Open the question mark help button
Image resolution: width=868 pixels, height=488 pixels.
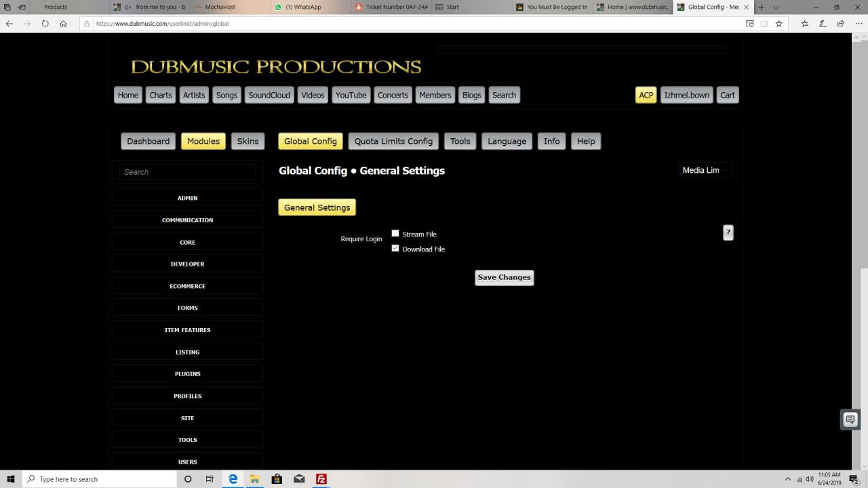click(x=728, y=232)
